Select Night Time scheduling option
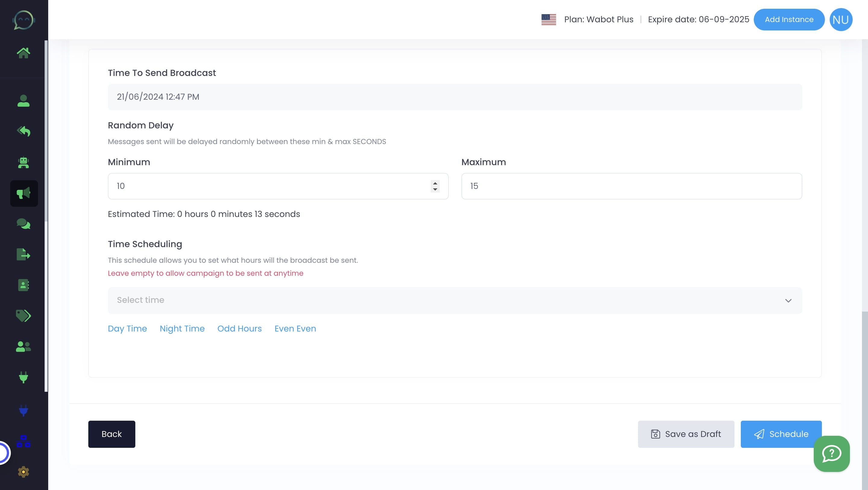The image size is (868, 490). pyautogui.click(x=182, y=328)
